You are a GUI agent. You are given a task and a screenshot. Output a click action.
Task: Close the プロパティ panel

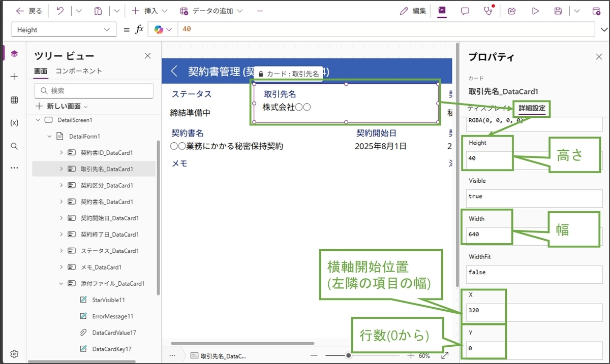click(599, 56)
